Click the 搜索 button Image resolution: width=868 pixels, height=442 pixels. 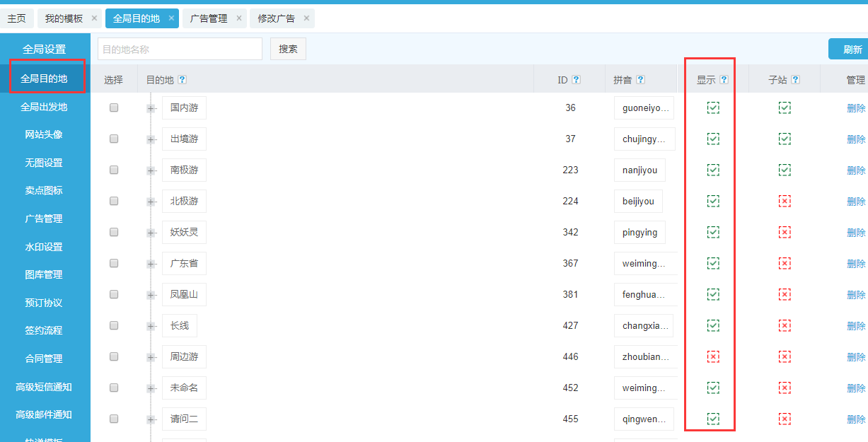[x=288, y=49]
